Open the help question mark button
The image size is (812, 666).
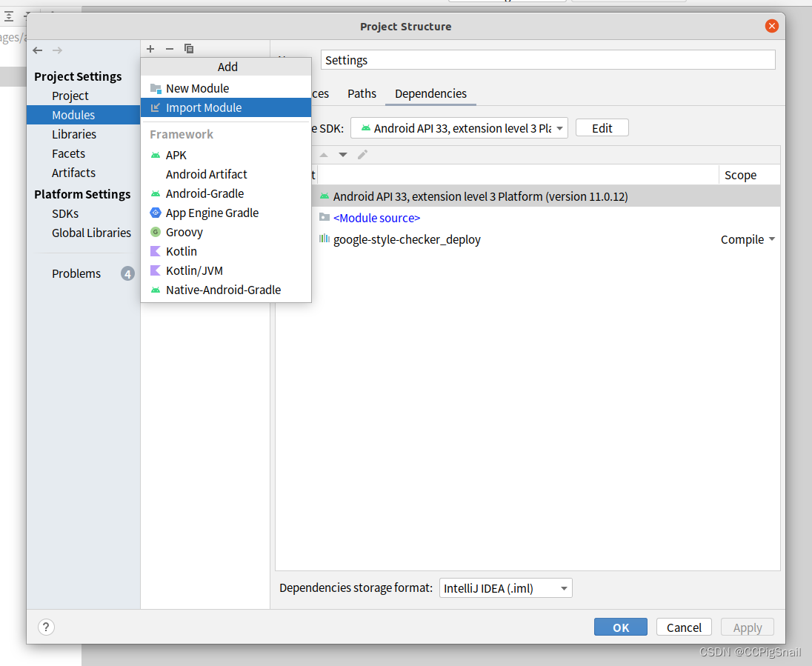pyautogui.click(x=46, y=627)
